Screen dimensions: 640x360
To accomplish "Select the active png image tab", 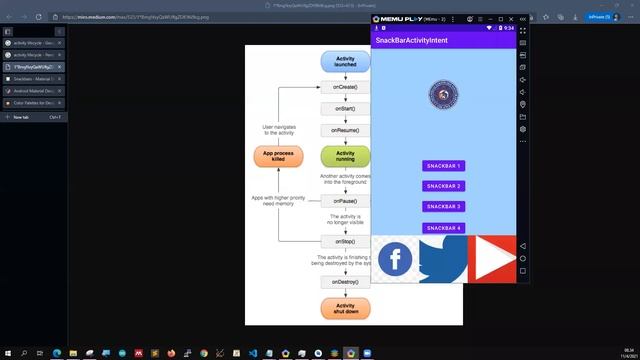I will pyautogui.click(x=33, y=67).
